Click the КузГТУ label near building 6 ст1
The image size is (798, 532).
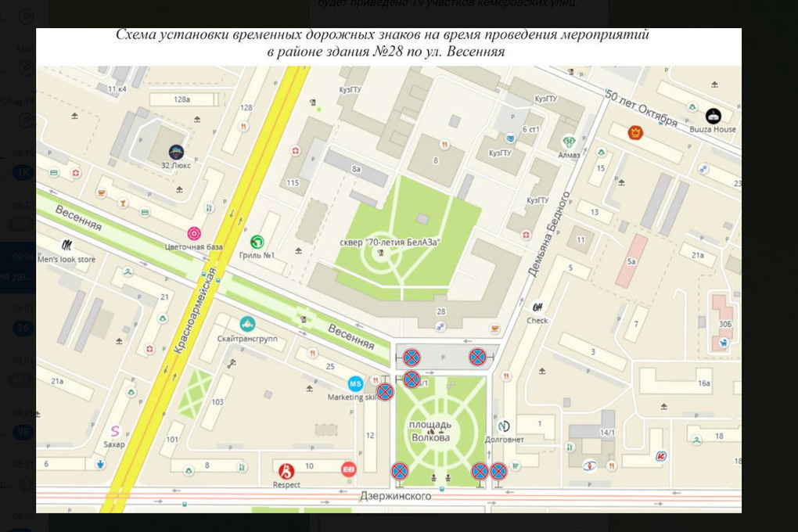point(500,153)
